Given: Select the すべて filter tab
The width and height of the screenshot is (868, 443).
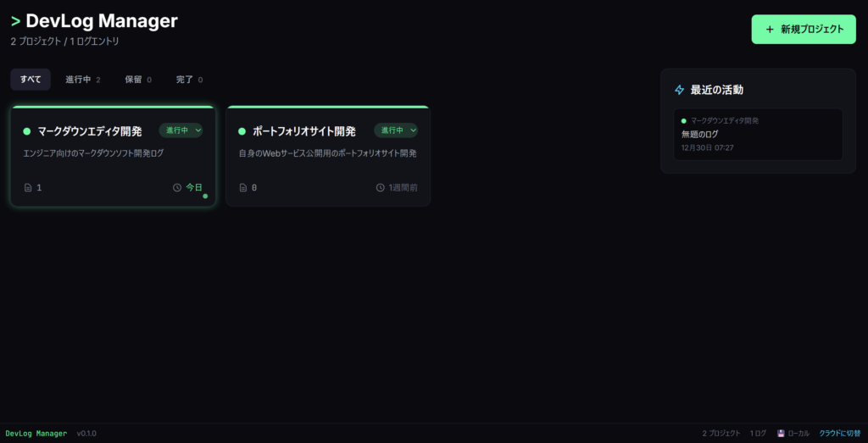Looking at the screenshot, I should pyautogui.click(x=31, y=80).
